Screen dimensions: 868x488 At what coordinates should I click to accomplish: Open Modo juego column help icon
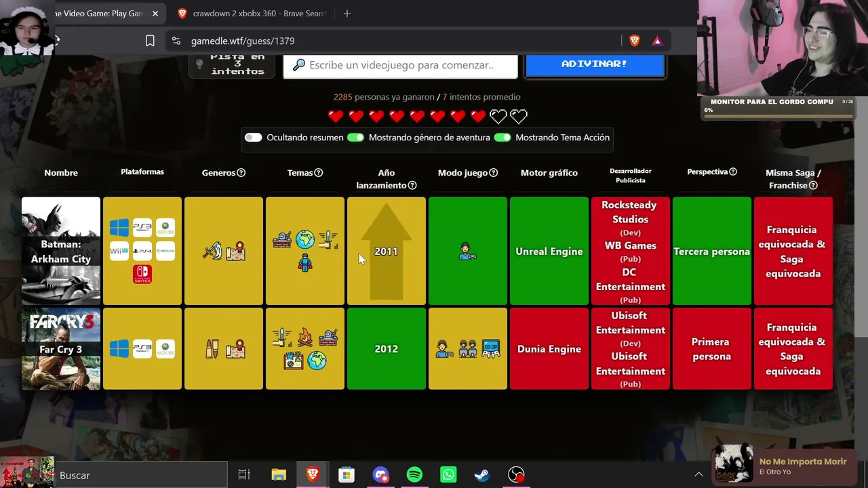tap(494, 173)
